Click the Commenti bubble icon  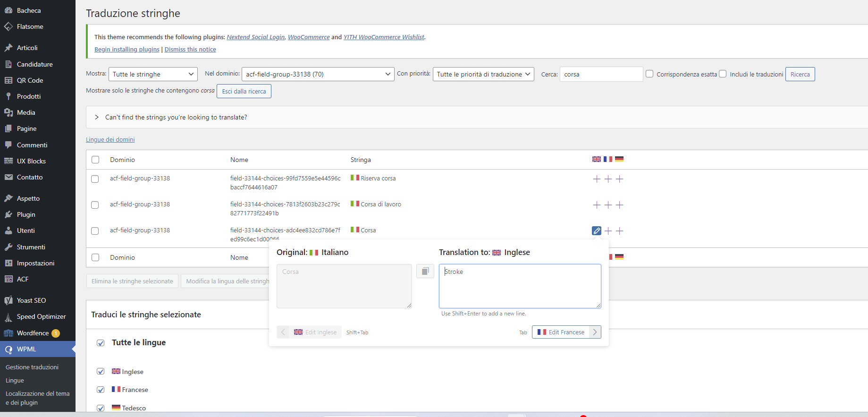point(8,145)
